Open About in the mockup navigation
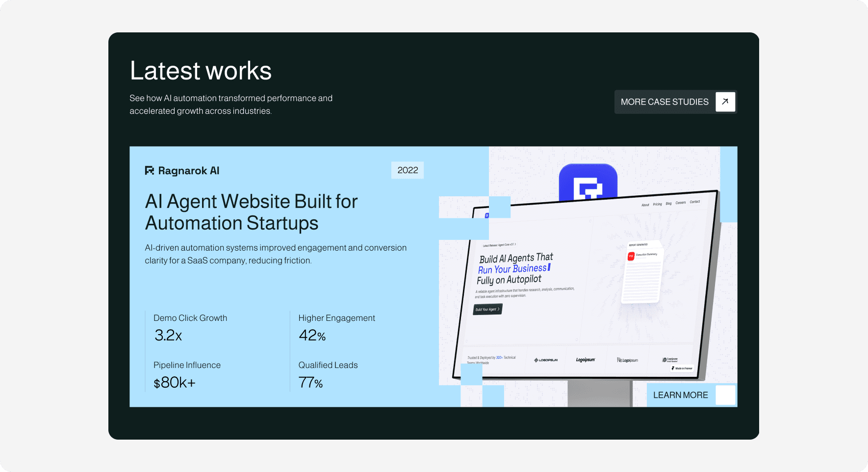The height and width of the screenshot is (472, 868). coord(645,205)
